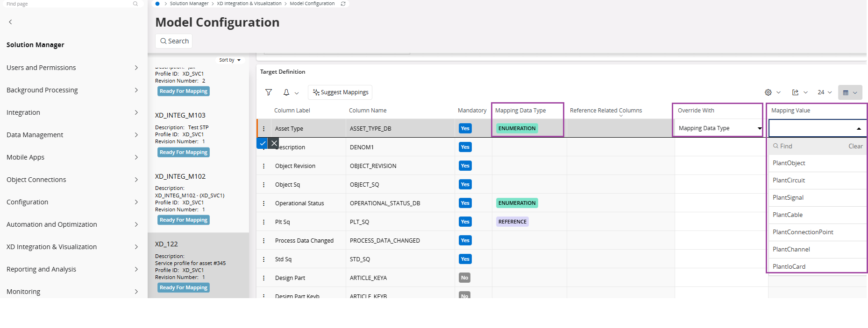Open the bell notifications icon menu
This screenshot has height=328, width=868.
point(291,92)
